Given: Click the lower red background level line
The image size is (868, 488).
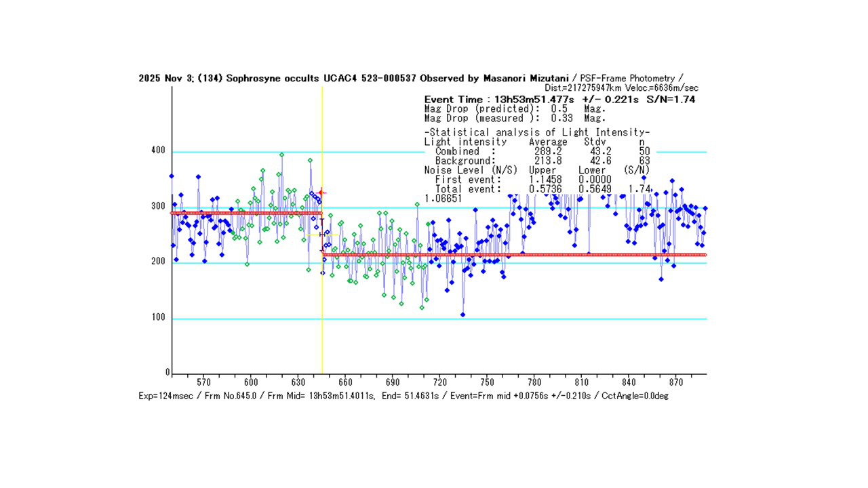Looking at the screenshot, I should click(542, 255).
